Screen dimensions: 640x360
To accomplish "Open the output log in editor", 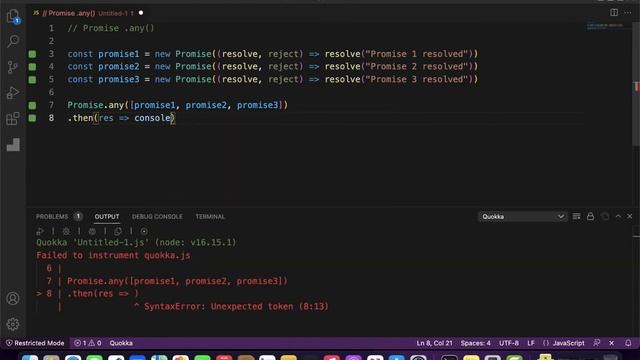I will point(605,216).
